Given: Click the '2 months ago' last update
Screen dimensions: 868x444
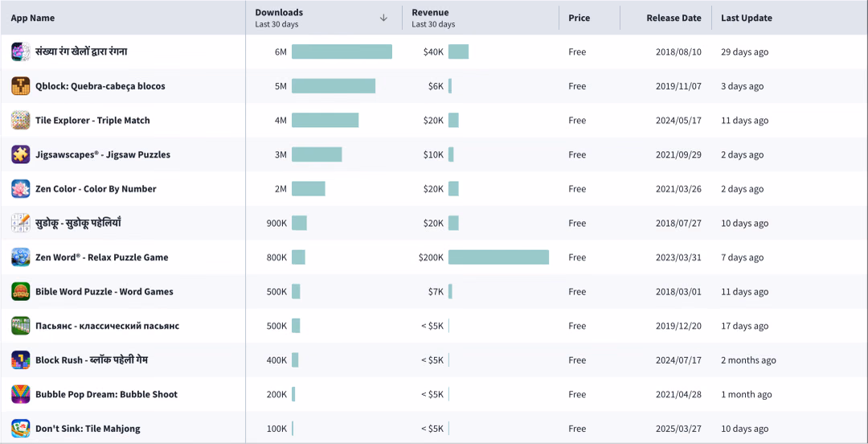Looking at the screenshot, I should pos(748,360).
